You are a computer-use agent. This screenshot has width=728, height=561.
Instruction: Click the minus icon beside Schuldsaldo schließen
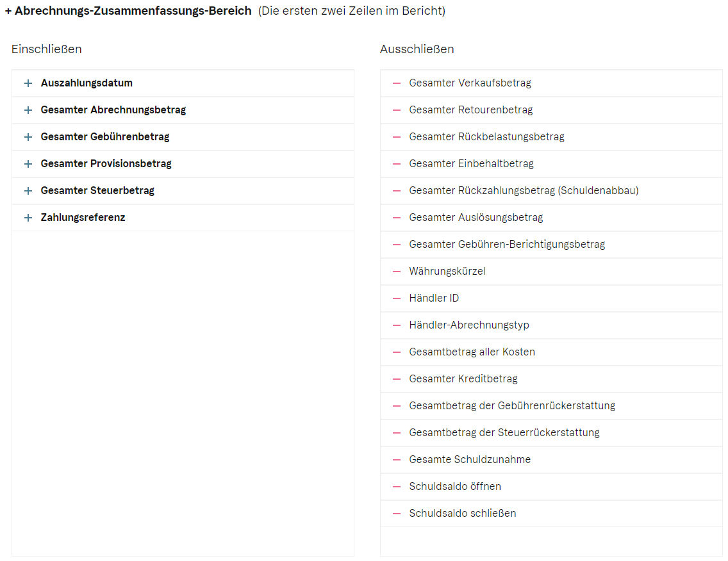click(x=397, y=514)
